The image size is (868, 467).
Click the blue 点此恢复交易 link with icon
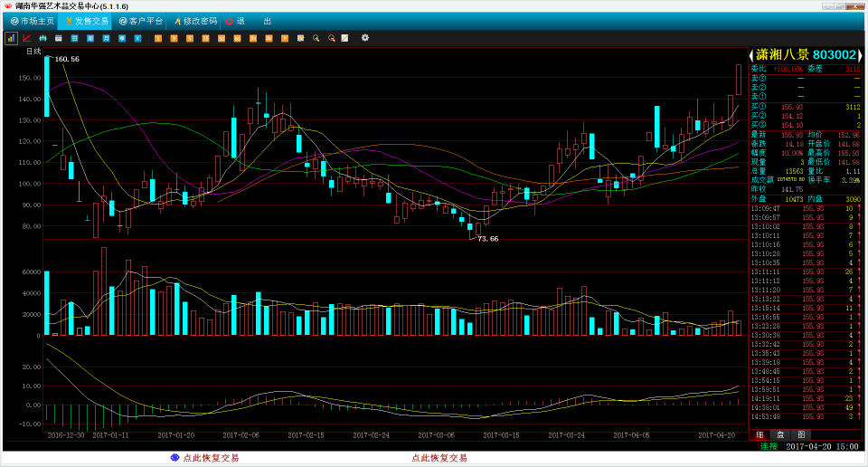click(x=205, y=458)
